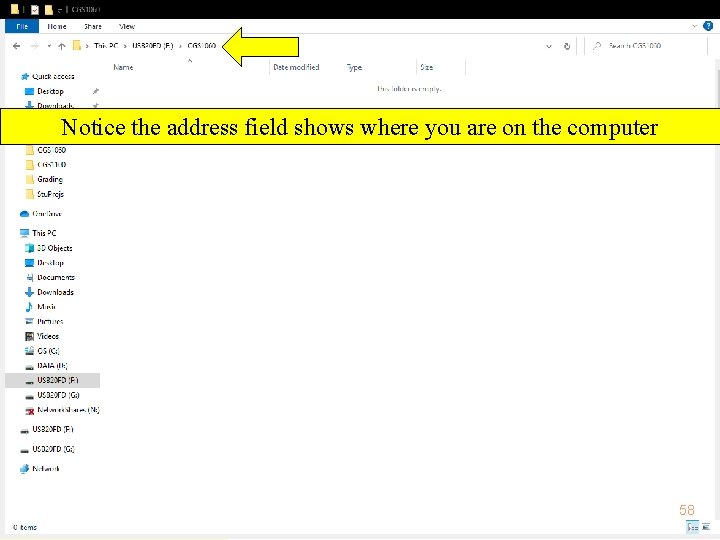Open the CGS1100 folder in Quick access
Viewport: 720px width, 540px height.
tap(51, 164)
